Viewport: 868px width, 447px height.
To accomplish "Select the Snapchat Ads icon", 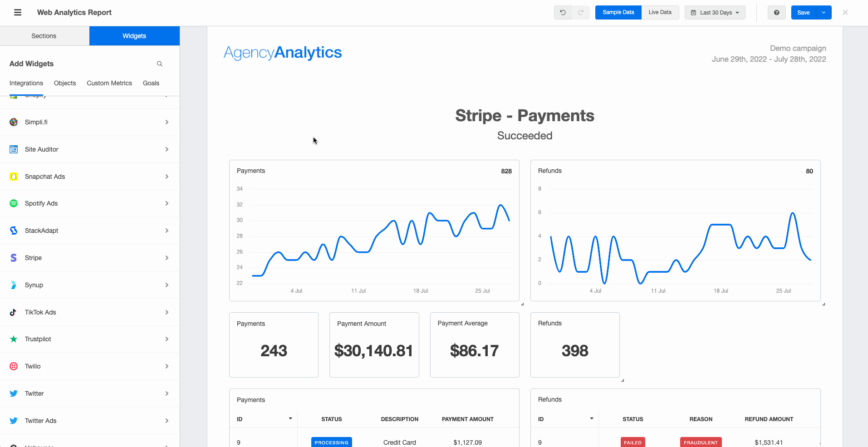I will point(13,176).
